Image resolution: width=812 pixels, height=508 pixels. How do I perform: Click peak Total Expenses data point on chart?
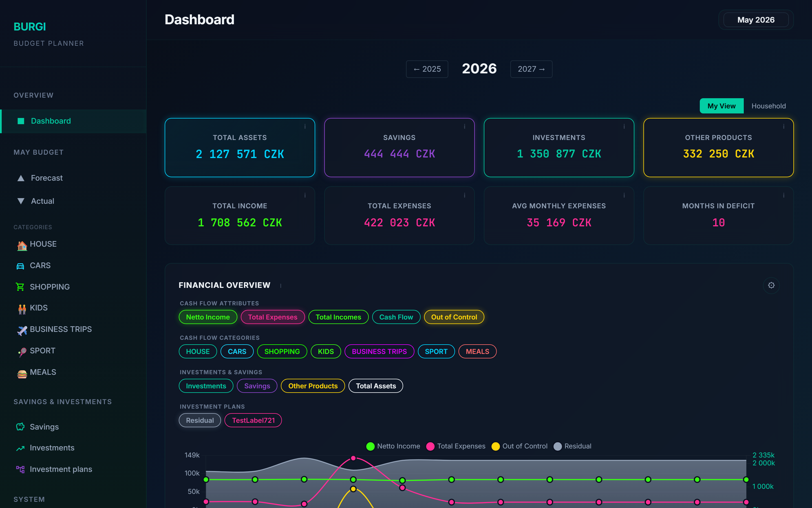tap(353, 458)
